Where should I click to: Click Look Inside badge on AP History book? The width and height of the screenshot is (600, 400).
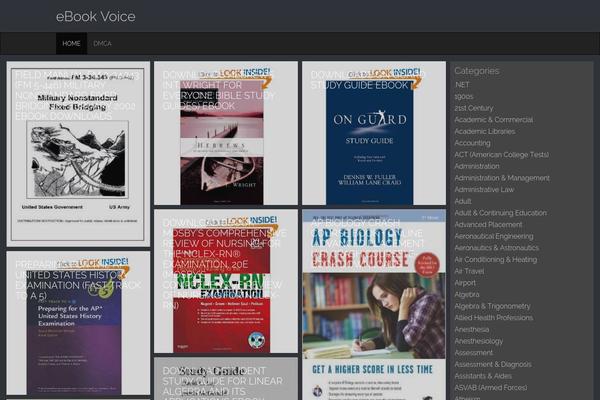[x=93, y=267]
